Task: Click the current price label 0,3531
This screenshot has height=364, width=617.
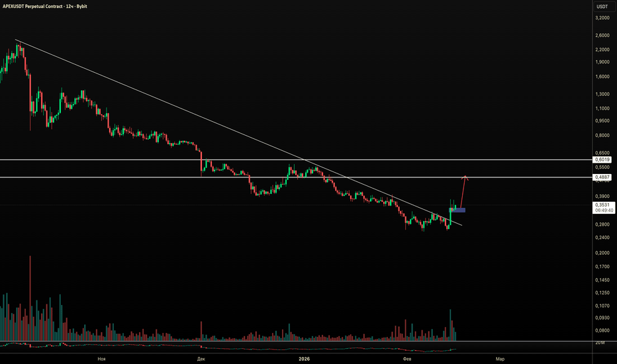Action: (602, 205)
